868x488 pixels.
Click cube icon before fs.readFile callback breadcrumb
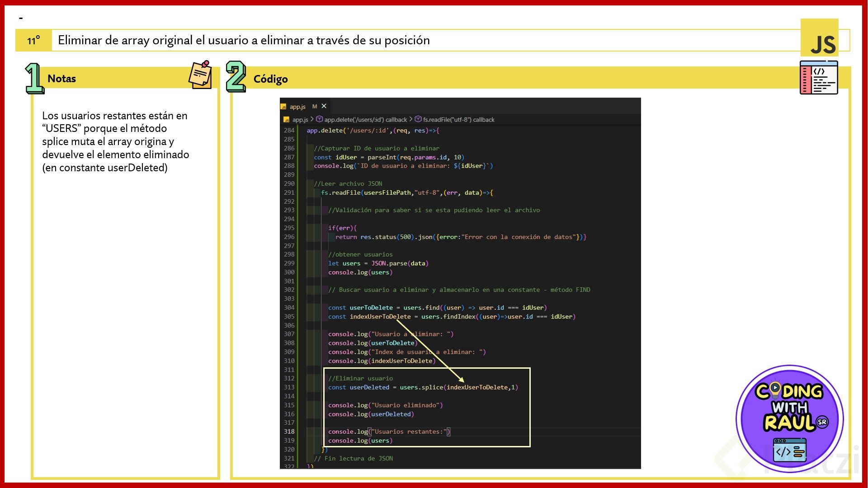[x=418, y=119]
